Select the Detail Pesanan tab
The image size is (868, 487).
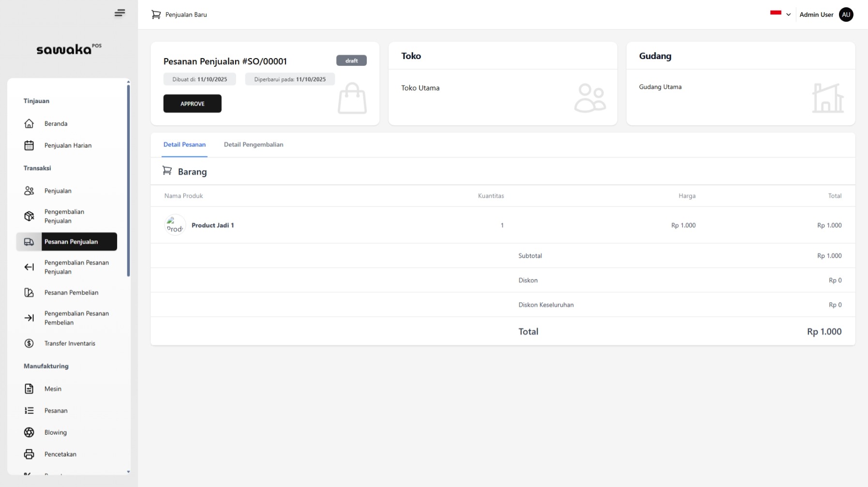184,145
